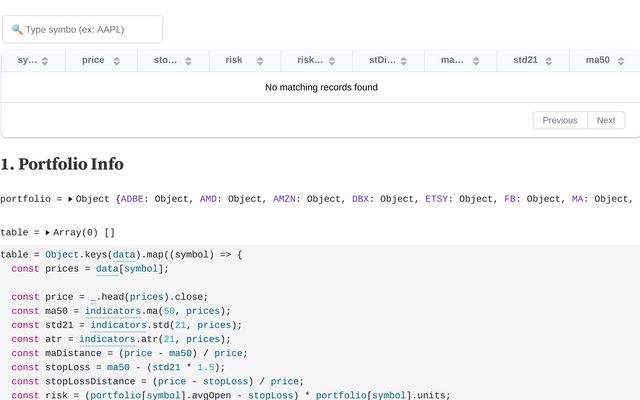Click the sort icon on the price column
The image size is (640, 400).
pos(117,61)
